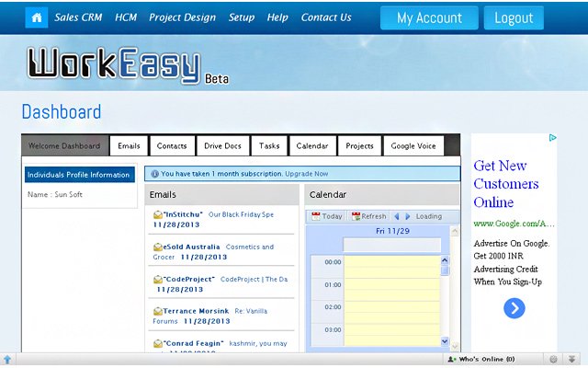Click the Today calendar button

tap(327, 216)
